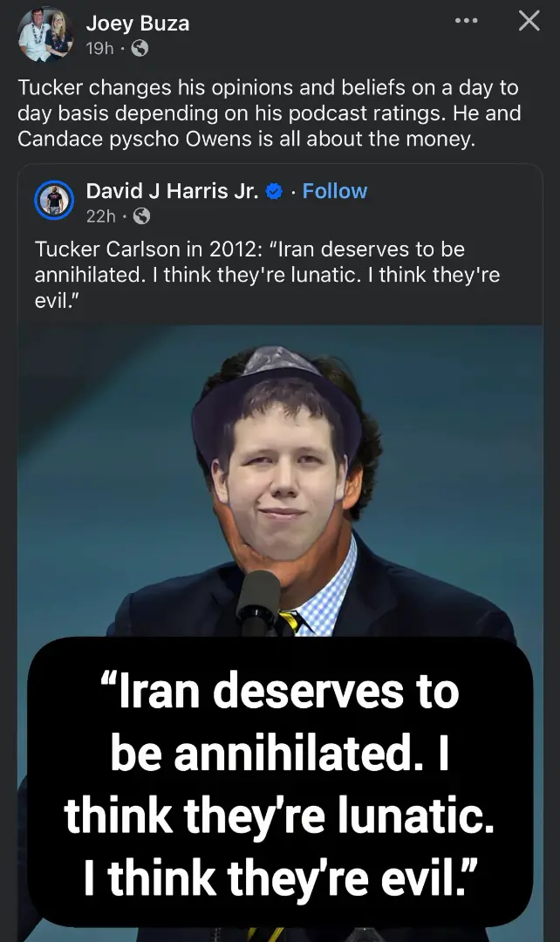Image resolution: width=560 pixels, height=942 pixels.
Task: Open the three-dot post options menu
Action: 467,21
